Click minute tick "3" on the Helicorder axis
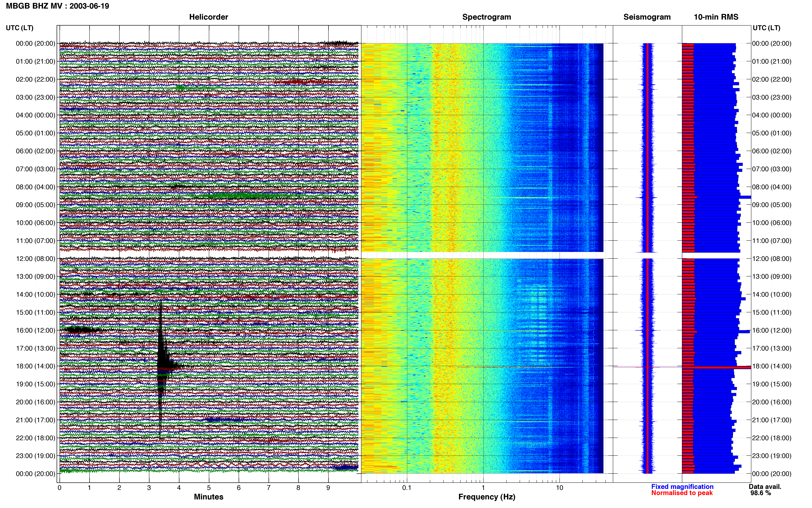Image resolution: width=812 pixels, height=508 pixels. tap(149, 488)
